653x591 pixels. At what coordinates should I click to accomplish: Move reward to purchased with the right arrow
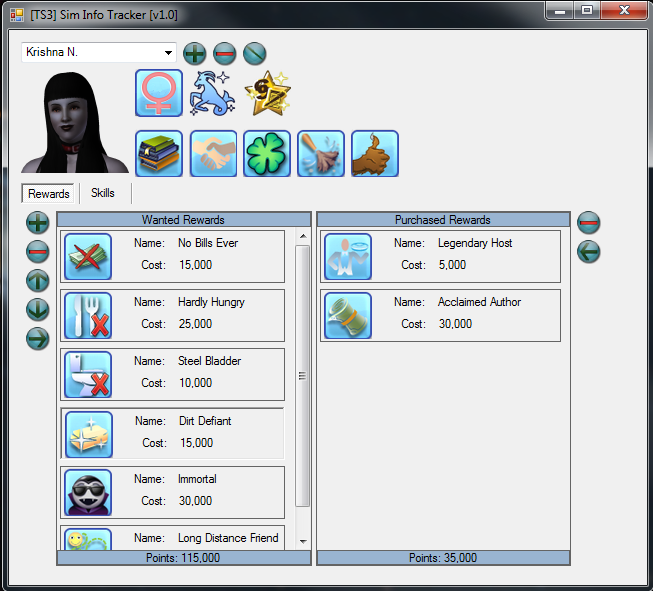pyautogui.click(x=37, y=339)
